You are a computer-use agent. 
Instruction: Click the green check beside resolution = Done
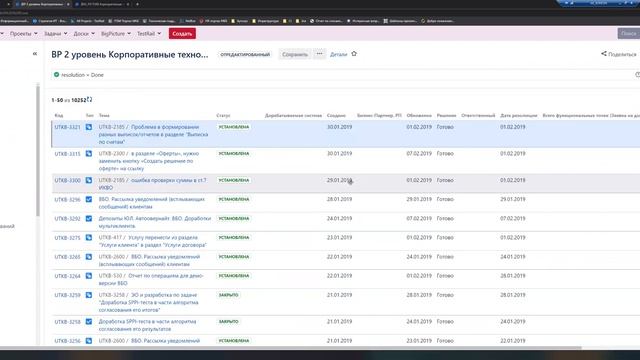pos(56,75)
